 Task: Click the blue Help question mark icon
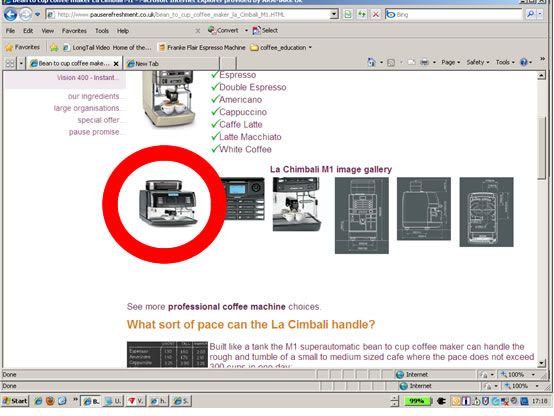(x=524, y=63)
